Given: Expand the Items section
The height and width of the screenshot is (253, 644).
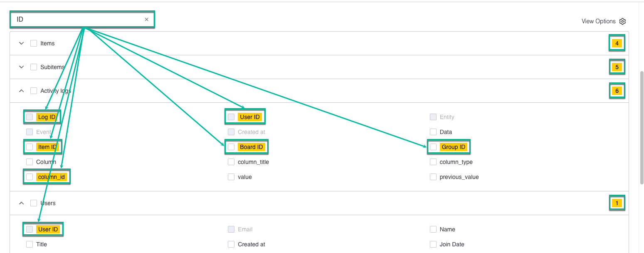Looking at the screenshot, I should coord(21,43).
